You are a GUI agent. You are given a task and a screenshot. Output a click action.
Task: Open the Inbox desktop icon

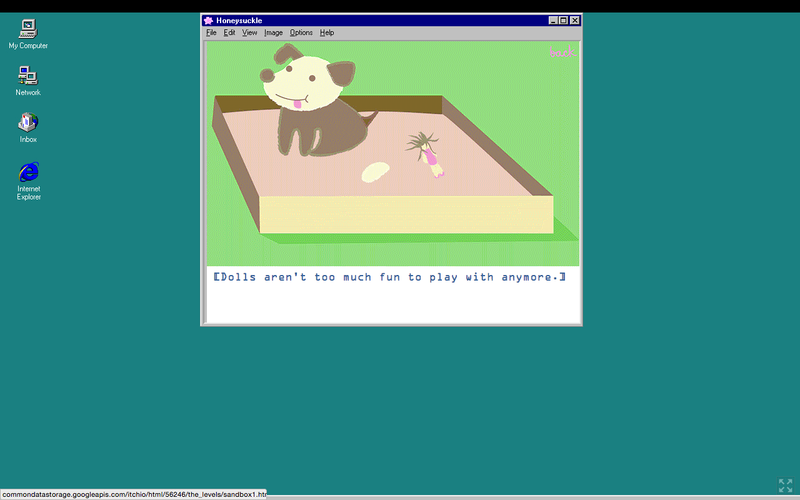tap(28, 128)
